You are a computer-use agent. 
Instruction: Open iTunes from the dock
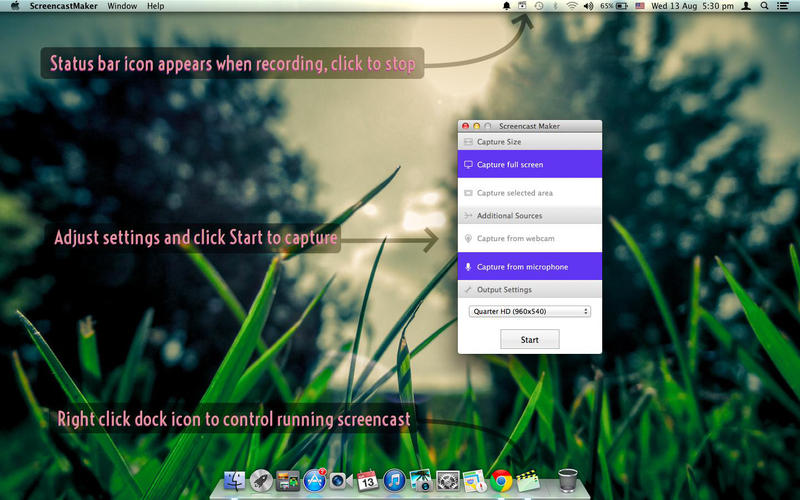tap(393, 480)
